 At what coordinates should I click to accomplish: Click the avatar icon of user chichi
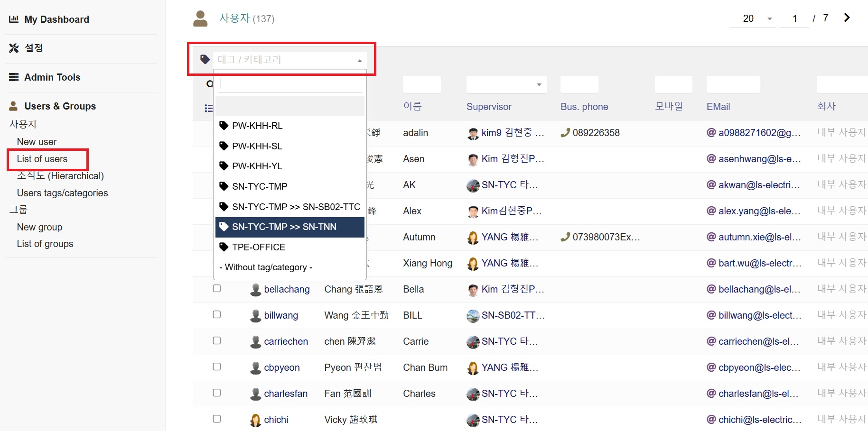[255, 420]
